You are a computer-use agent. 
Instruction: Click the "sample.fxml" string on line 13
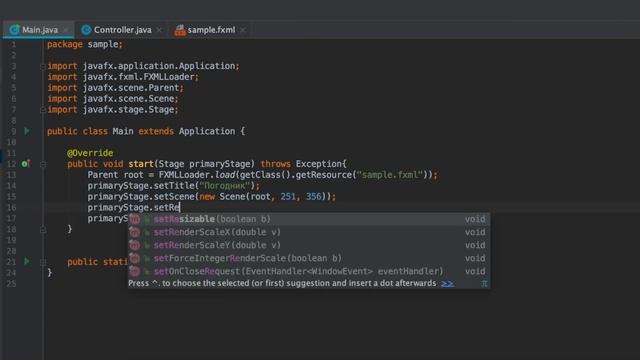[x=389, y=175]
